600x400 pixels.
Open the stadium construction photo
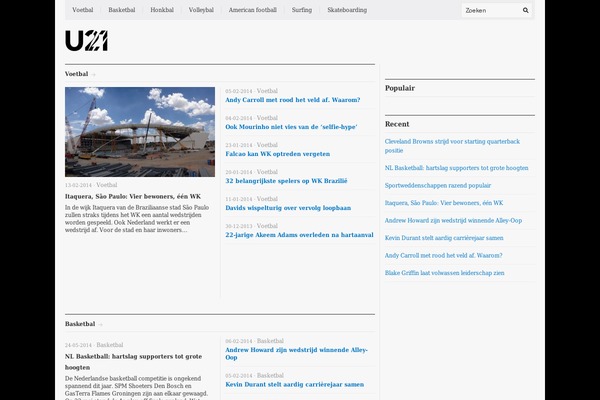(140, 132)
